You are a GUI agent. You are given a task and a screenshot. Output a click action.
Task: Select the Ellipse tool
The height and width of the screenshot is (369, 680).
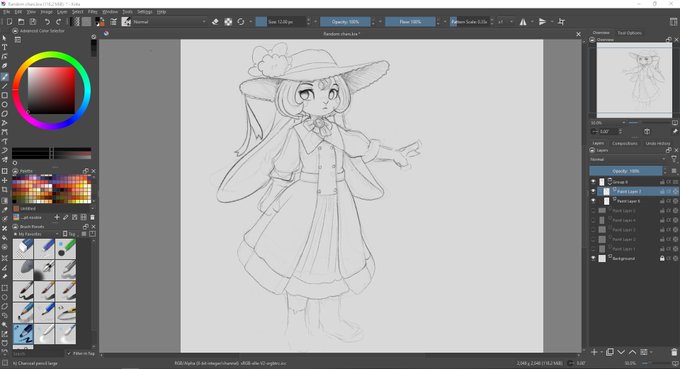[4, 104]
